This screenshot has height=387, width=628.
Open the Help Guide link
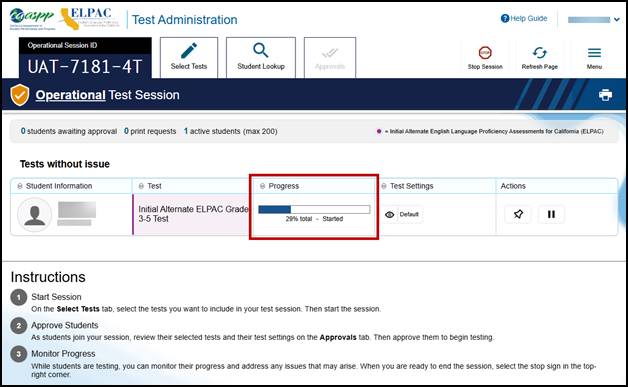pyautogui.click(x=524, y=18)
